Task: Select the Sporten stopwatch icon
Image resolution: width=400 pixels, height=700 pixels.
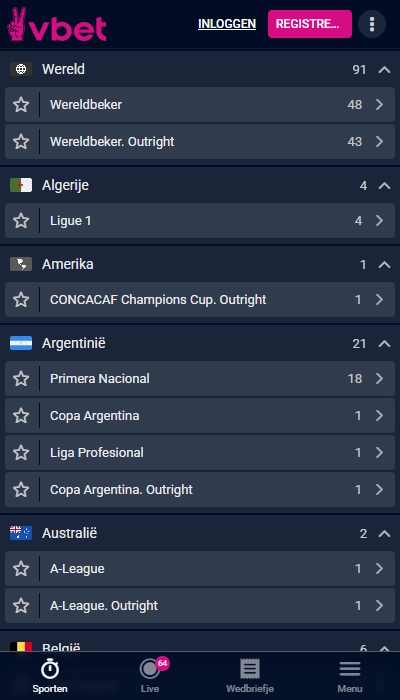Action: coord(50,669)
